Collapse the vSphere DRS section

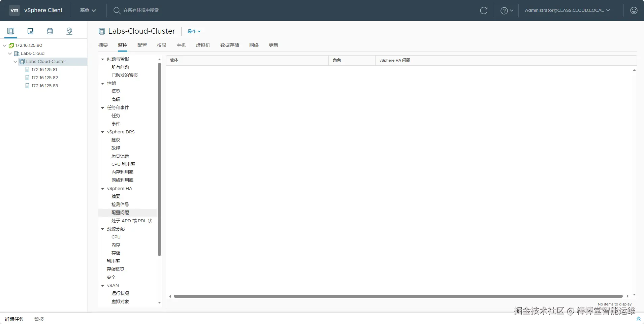(103, 132)
